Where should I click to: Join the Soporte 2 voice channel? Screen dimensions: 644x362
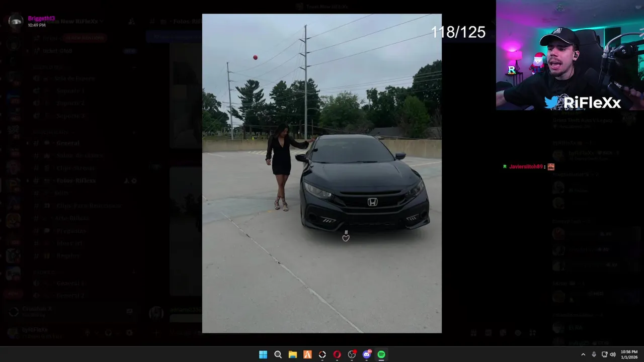[x=84, y=103]
